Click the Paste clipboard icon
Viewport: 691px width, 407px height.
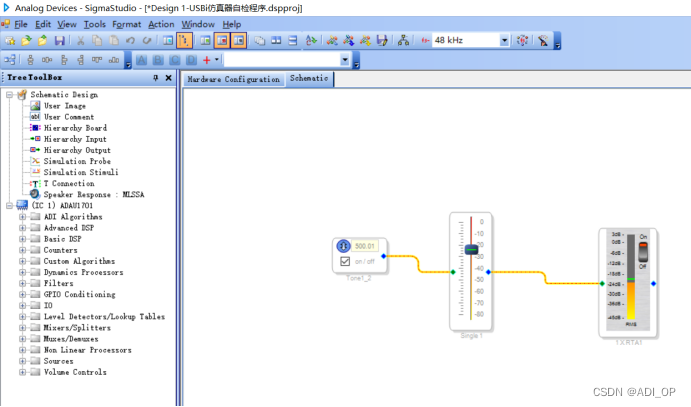coord(114,41)
